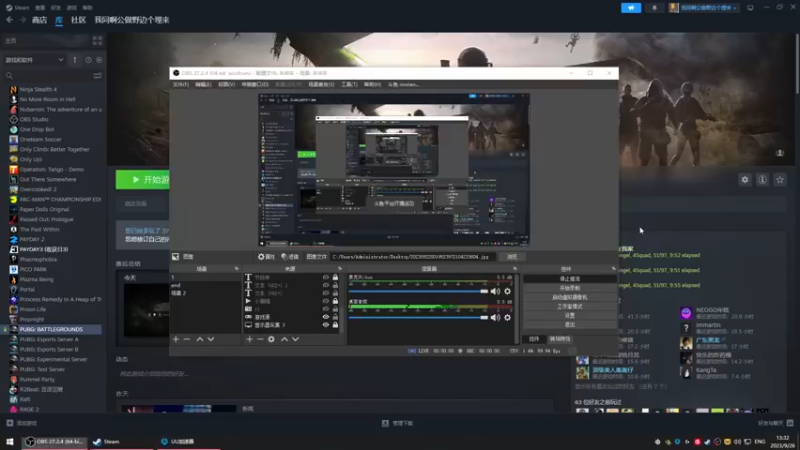Switch Steam library to grid view icon
Image resolution: width=800 pixels, height=450 pixels.
pyautogui.click(x=97, y=40)
